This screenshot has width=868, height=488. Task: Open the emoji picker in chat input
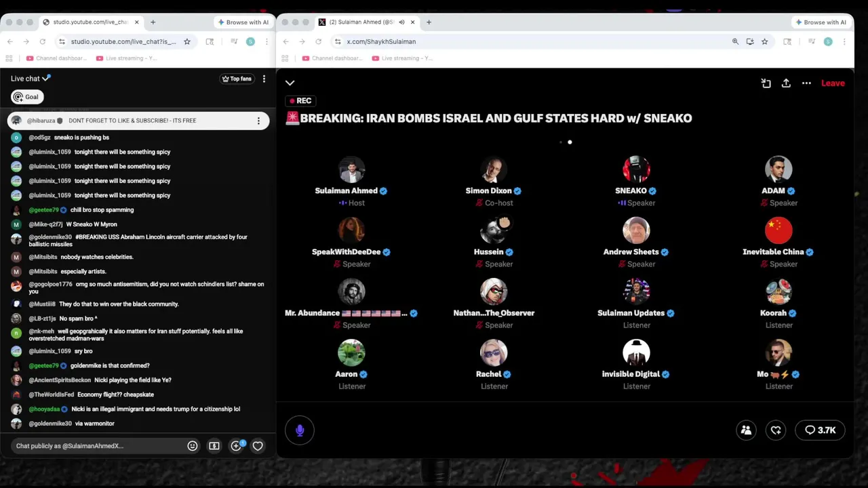click(193, 446)
